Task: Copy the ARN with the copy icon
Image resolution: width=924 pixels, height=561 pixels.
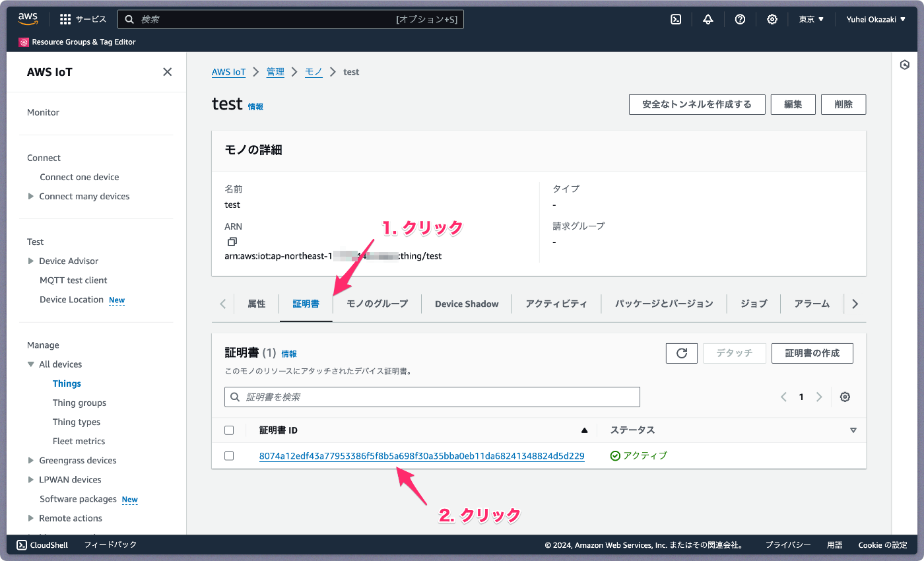Action: [232, 242]
